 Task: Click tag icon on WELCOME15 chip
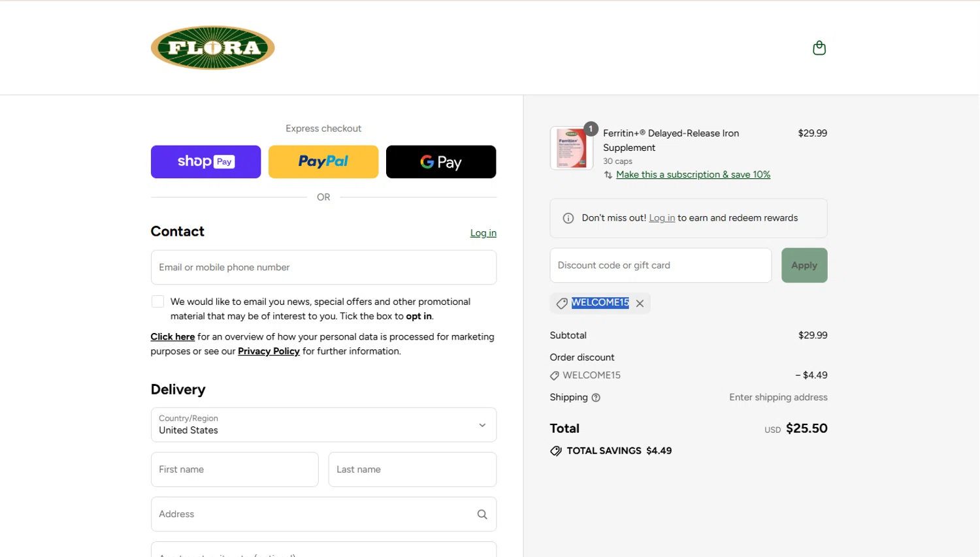tap(562, 303)
